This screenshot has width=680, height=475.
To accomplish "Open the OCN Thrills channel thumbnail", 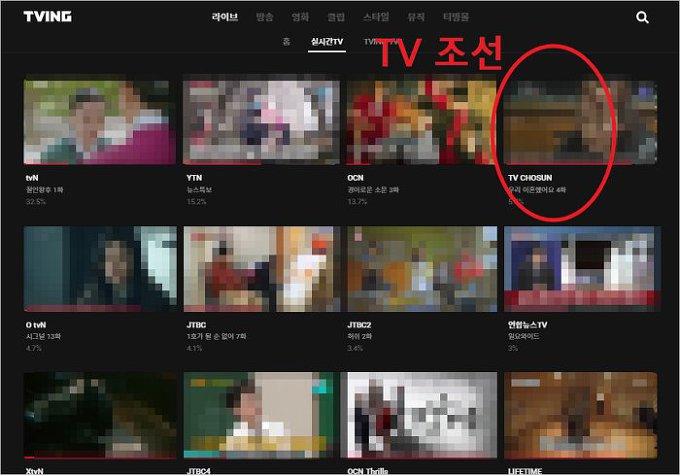I will coord(420,415).
